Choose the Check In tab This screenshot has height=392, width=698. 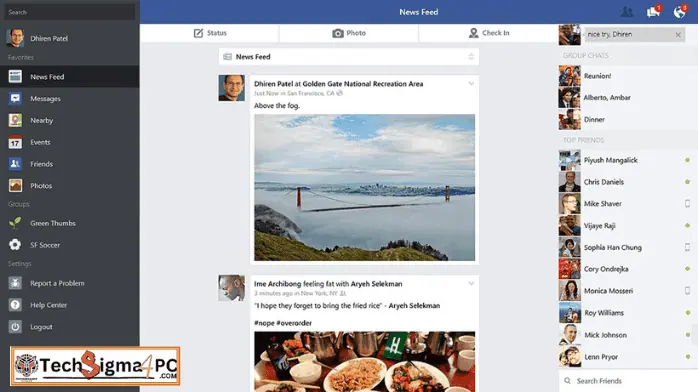click(x=488, y=33)
